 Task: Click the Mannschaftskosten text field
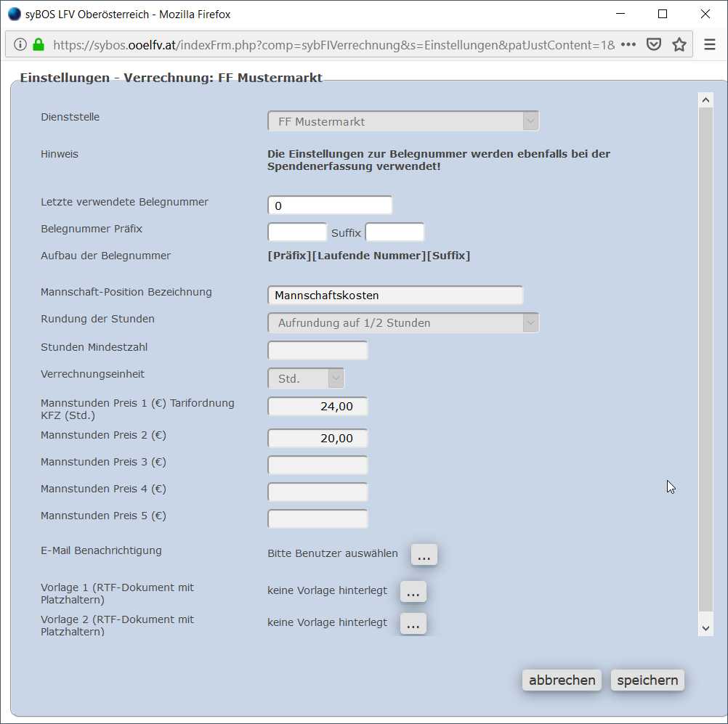pos(395,296)
